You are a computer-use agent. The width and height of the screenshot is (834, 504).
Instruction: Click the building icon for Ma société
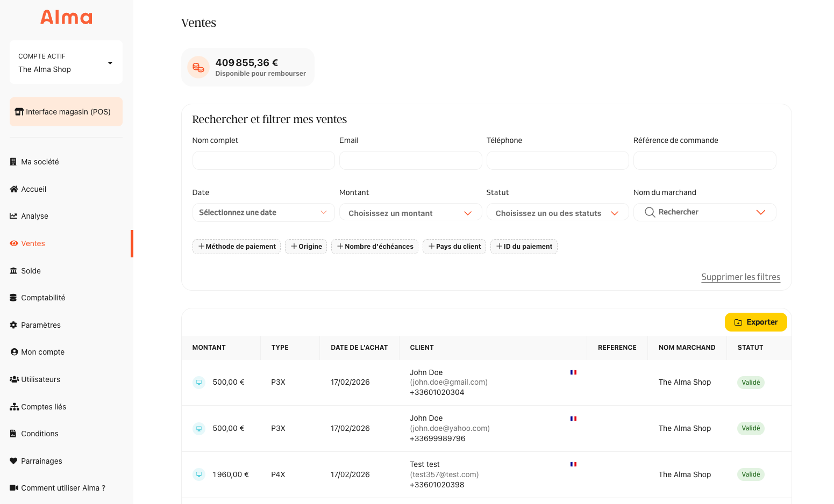click(x=13, y=162)
